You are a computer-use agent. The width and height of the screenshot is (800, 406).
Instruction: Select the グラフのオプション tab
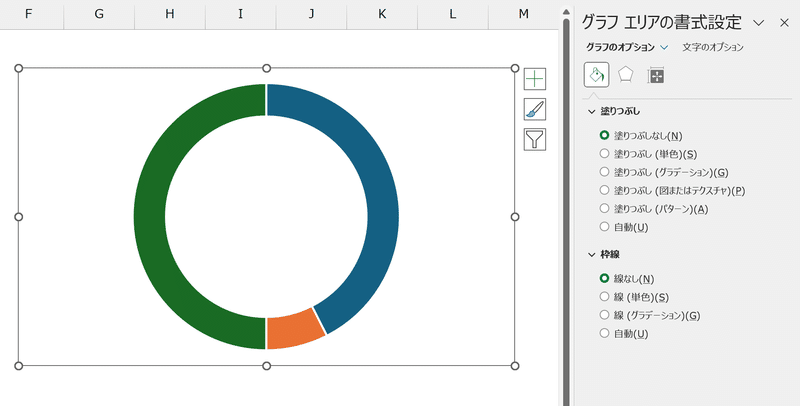pos(620,47)
